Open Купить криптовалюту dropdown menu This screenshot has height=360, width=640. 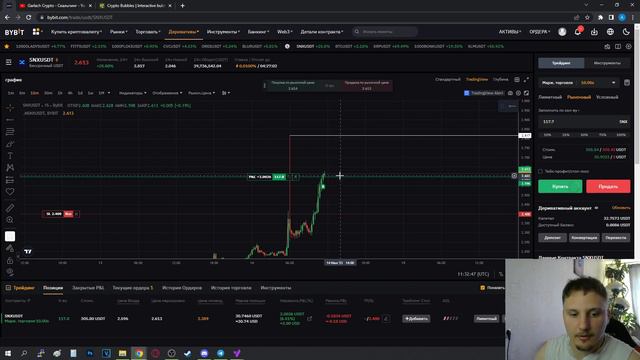(76, 32)
